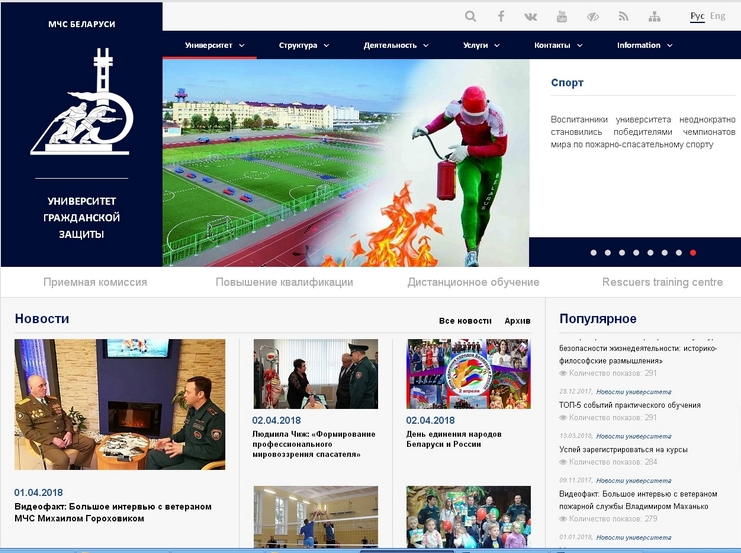741x553 pixels.
Task: Switch language to Eng
Action: (x=718, y=16)
